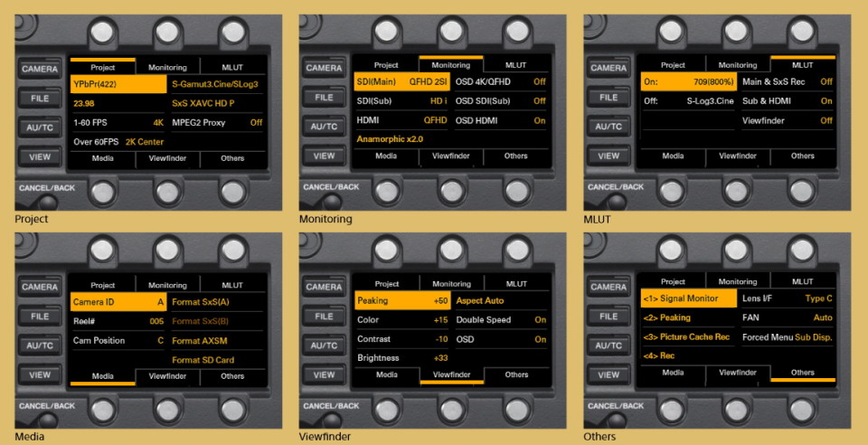Screen dimensions: 868x445
Task: Open Monitoring tab in the Media screen
Action: [168, 286]
